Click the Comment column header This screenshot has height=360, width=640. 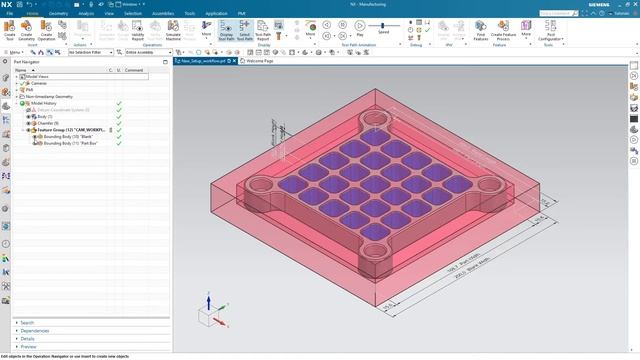coord(134,70)
